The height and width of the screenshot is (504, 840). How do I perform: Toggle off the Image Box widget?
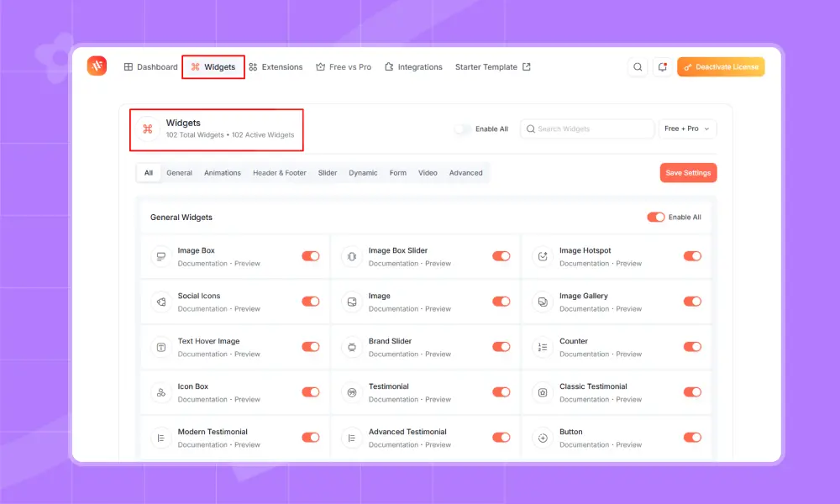tap(311, 256)
